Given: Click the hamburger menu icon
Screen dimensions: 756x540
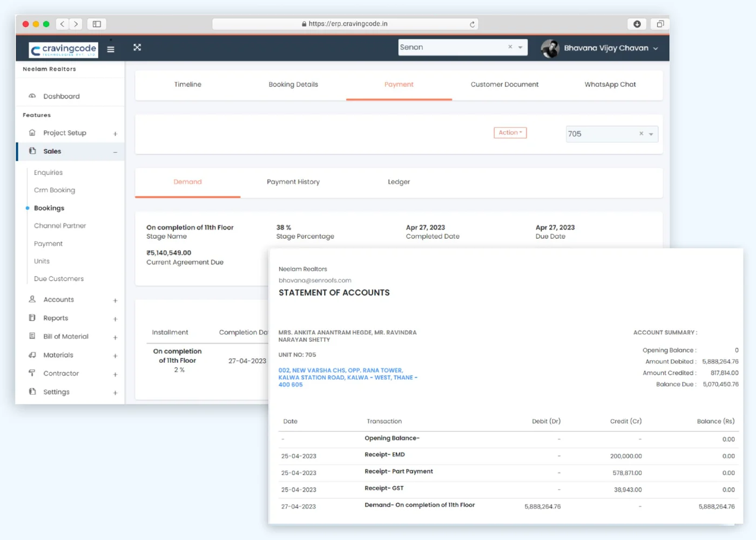Looking at the screenshot, I should click(x=111, y=49).
